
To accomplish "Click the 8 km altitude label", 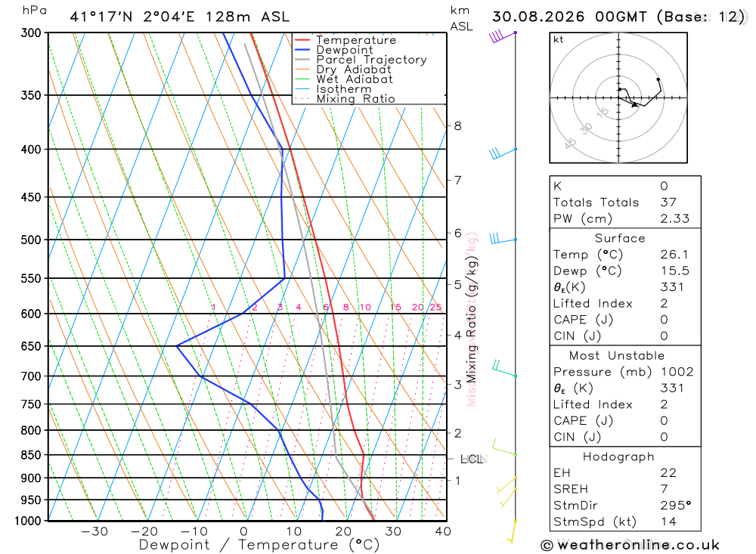I will (457, 126).
